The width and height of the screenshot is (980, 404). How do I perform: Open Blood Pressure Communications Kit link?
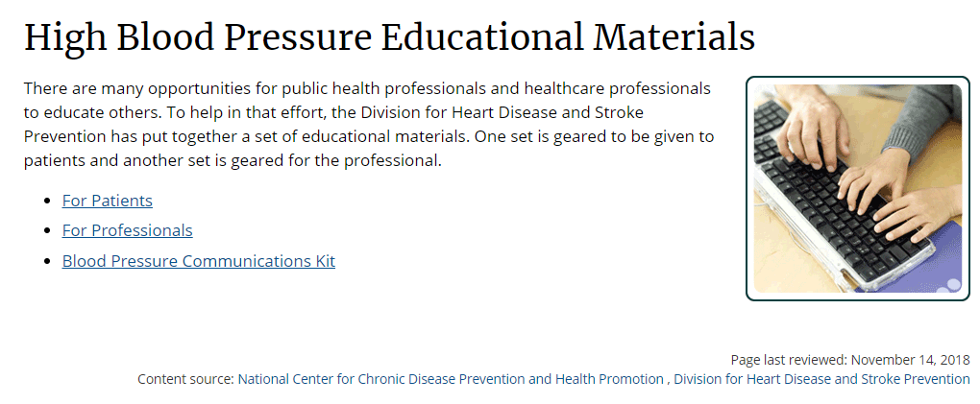[x=198, y=260]
